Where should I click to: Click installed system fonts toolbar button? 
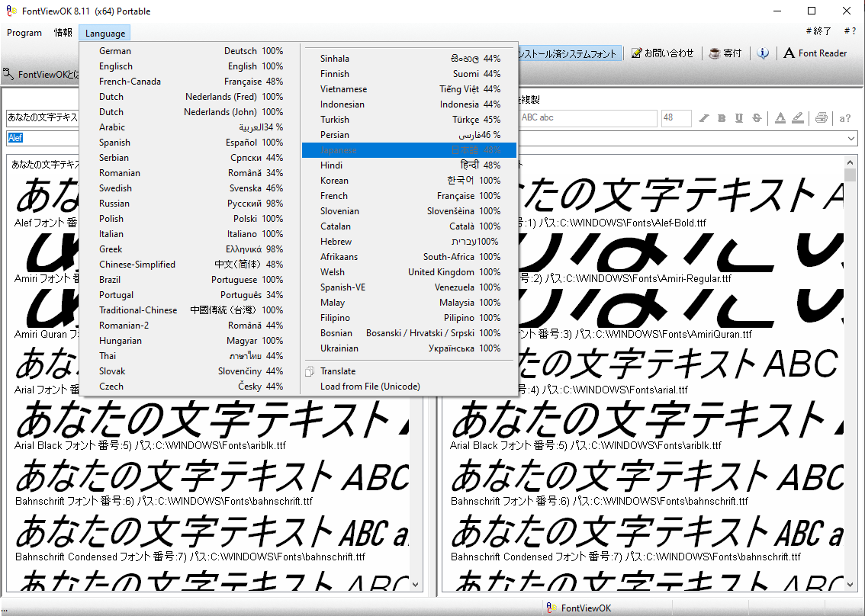click(x=569, y=53)
